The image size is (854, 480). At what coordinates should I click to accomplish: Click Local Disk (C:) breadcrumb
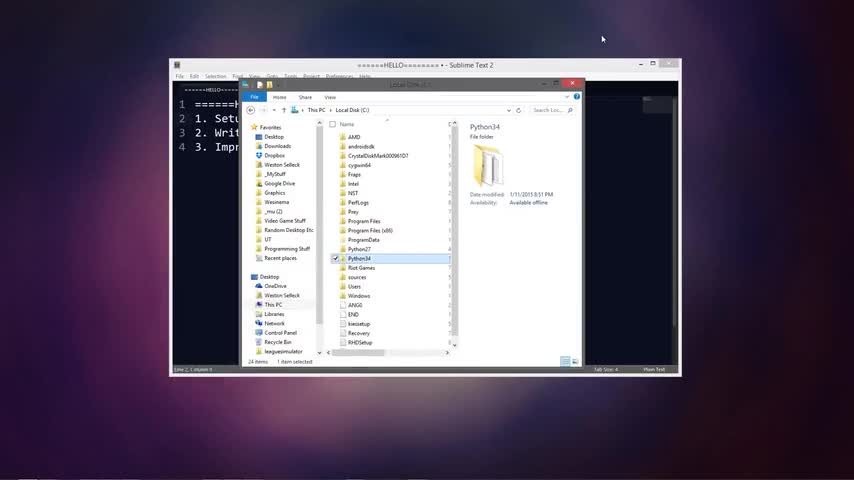(352, 110)
